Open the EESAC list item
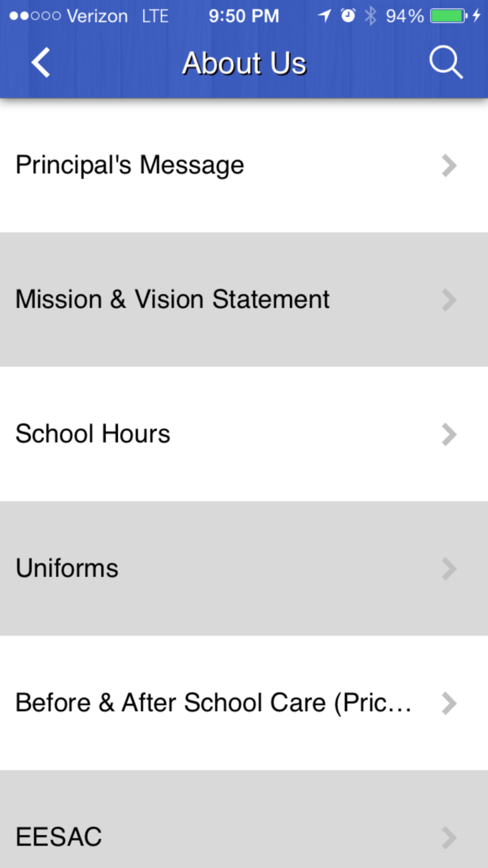The width and height of the screenshot is (488, 868). 244,820
